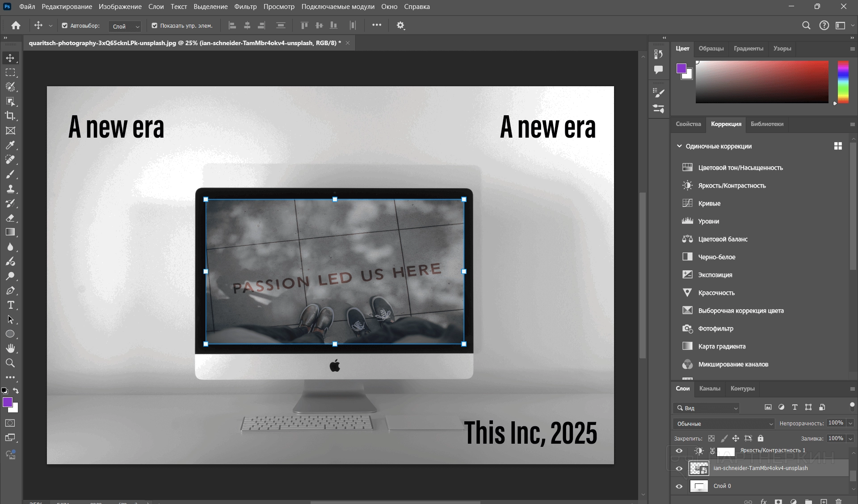Add a Кривые adjustment
This screenshot has height=504, width=858.
(x=709, y=203)
